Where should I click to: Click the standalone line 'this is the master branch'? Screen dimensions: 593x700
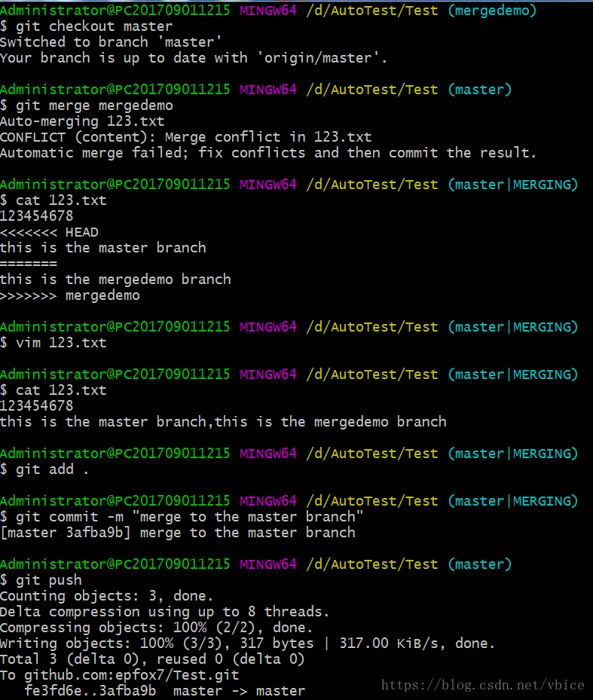[103, 248]
